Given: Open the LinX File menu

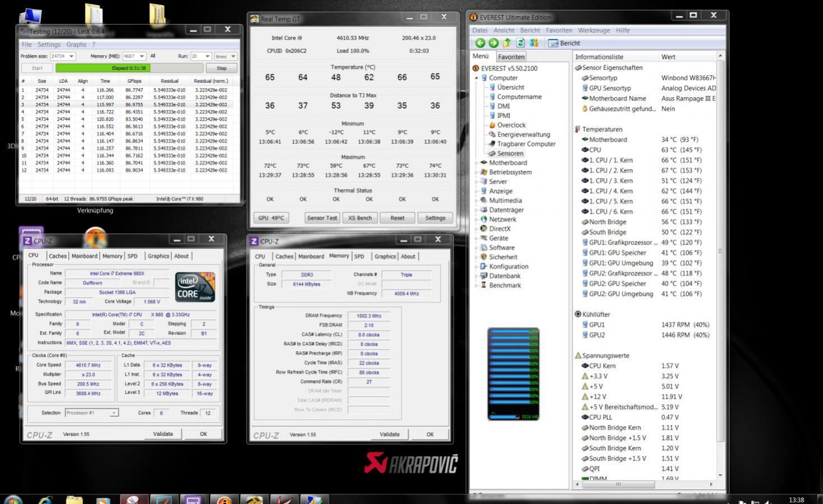Looking at the screenshot, I should pos(26,44).
